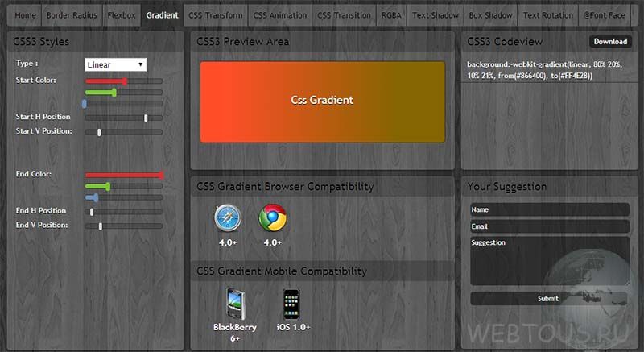The image size is (644, 352).
Task: Open the @Font Face tab
Action: (605, 15)
